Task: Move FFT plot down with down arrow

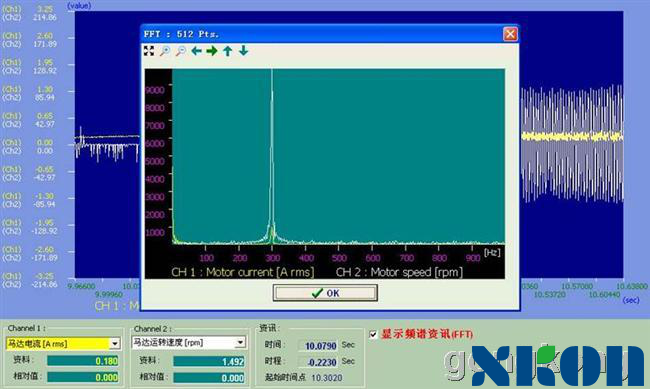Action: (x=243, y=51)
